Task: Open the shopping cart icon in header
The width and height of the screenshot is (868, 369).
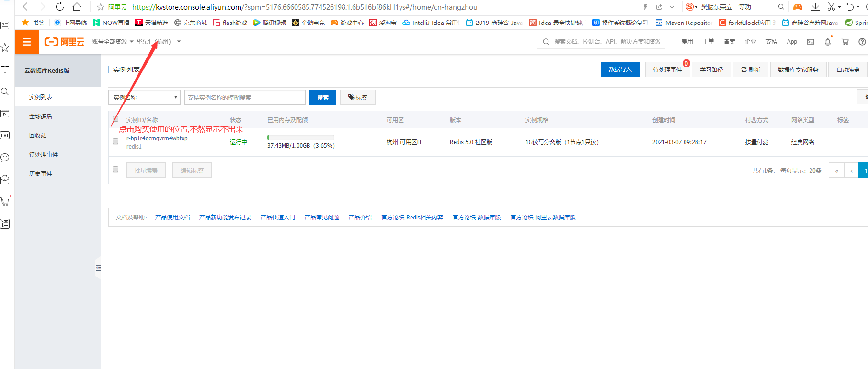Action: (x=845, y=42)
